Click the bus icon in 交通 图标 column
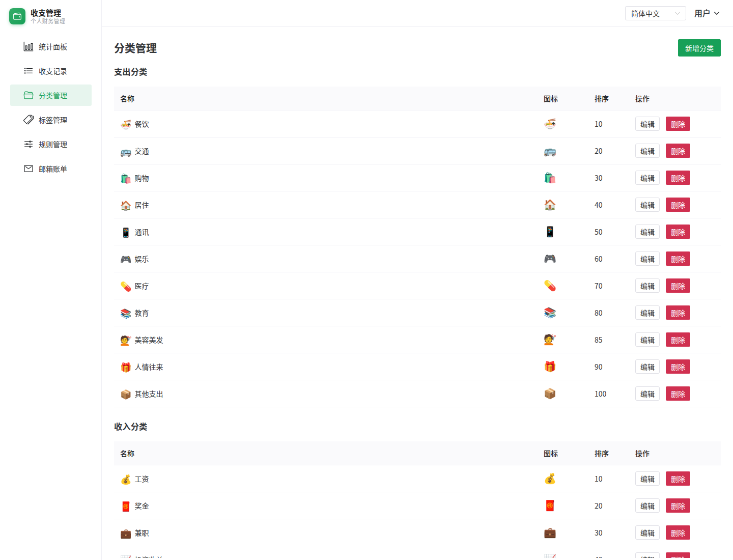 pyautogui.click(x=550, y=151)
